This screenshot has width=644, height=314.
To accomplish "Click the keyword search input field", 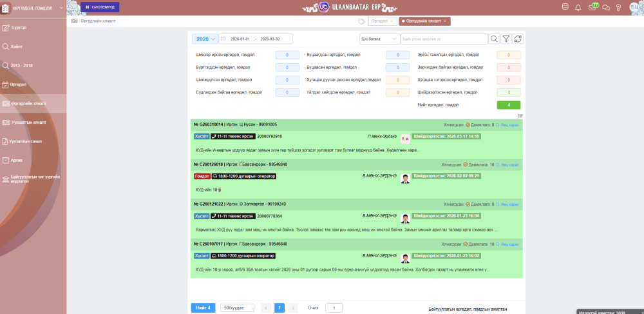I will pos(444,39).
